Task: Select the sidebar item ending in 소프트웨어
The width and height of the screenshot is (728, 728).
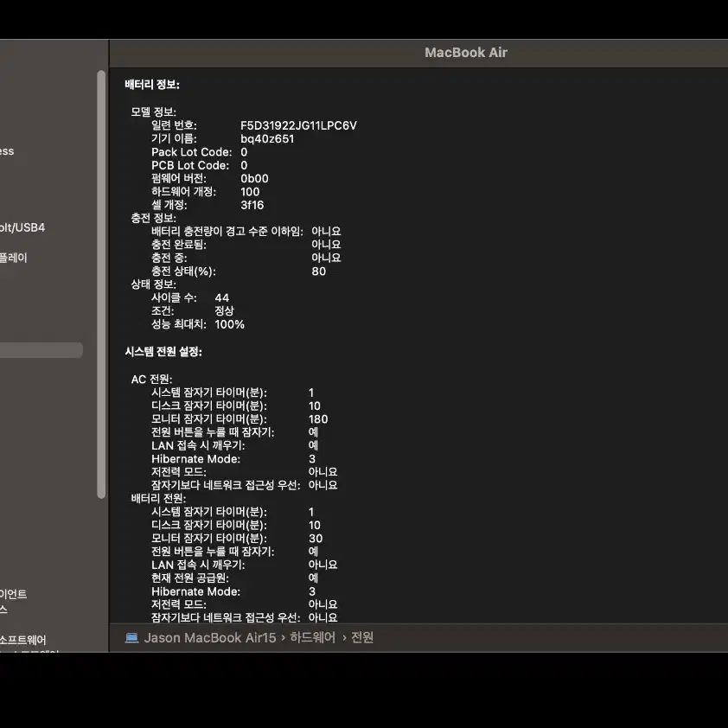Action: coord(22,640)
